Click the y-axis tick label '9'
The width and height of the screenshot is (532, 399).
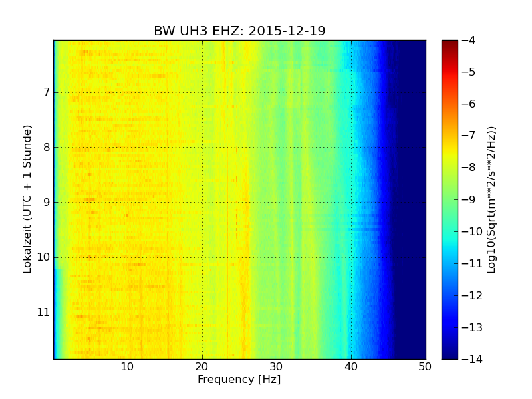47,202
